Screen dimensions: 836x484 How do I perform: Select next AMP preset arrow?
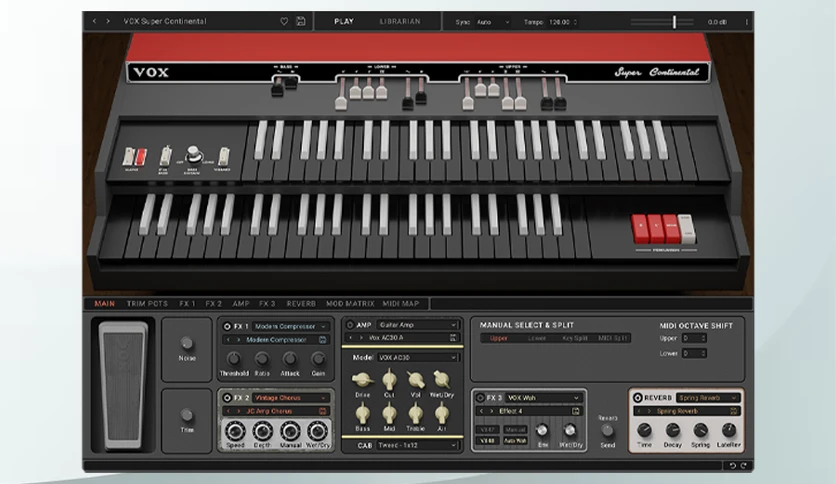tap(361, 337)
